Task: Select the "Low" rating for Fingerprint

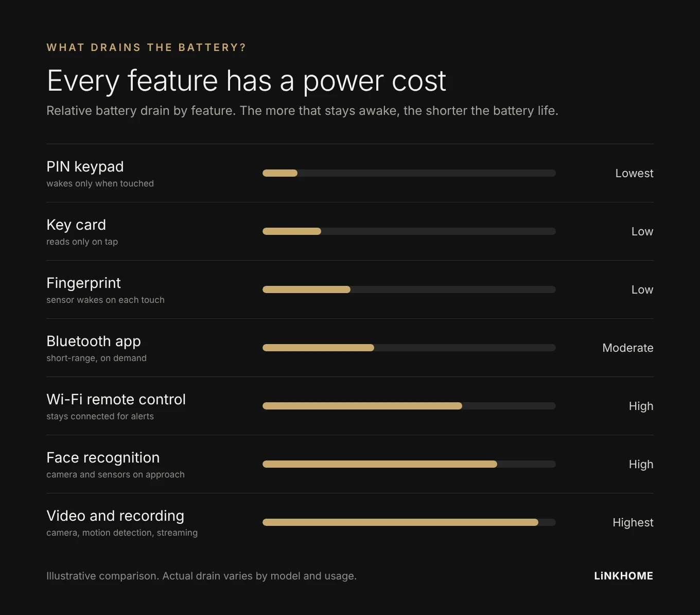Action: tap(642, 289)
